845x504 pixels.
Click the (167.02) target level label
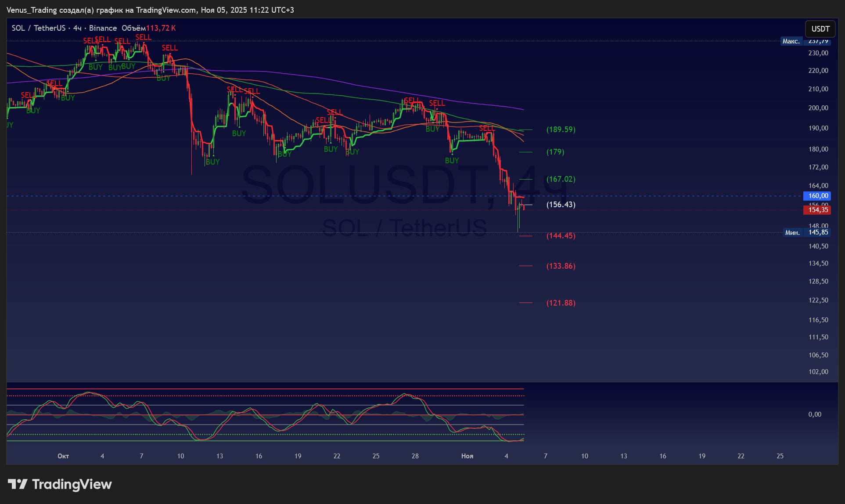(561, 179)
